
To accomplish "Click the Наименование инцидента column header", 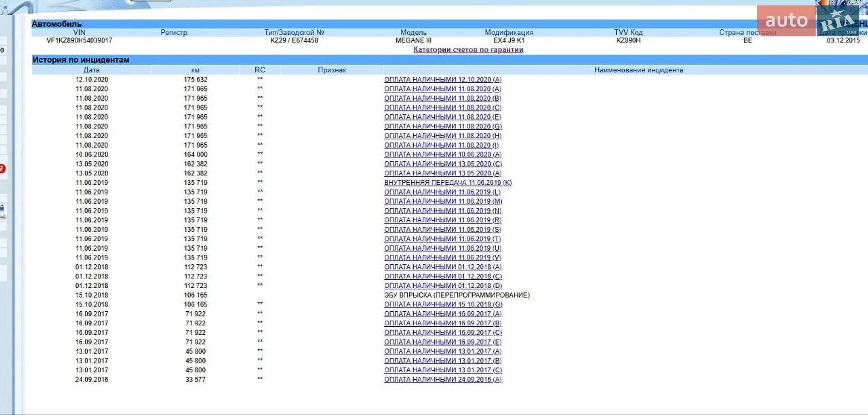I will (x=638, y=70).
